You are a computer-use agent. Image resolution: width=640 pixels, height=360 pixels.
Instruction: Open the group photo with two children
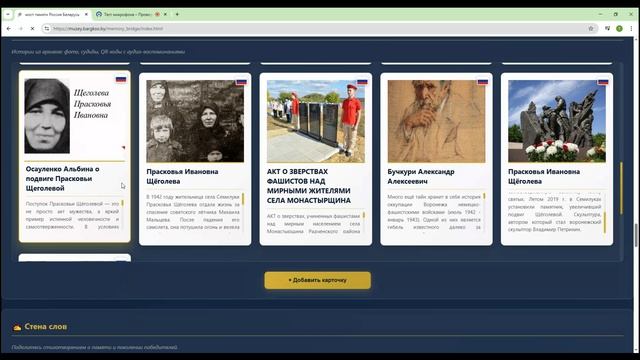(x=195, y=121)
